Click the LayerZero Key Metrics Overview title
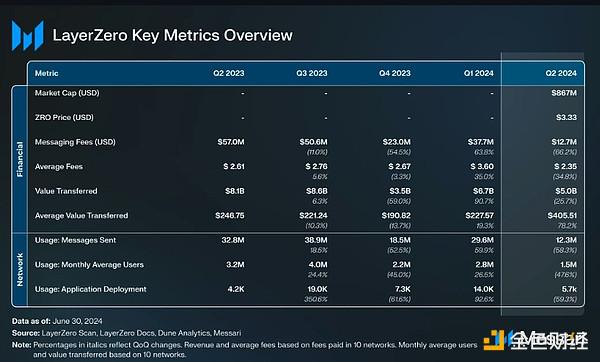This screenshot has width=600, height=362. (x=173, y=35)
